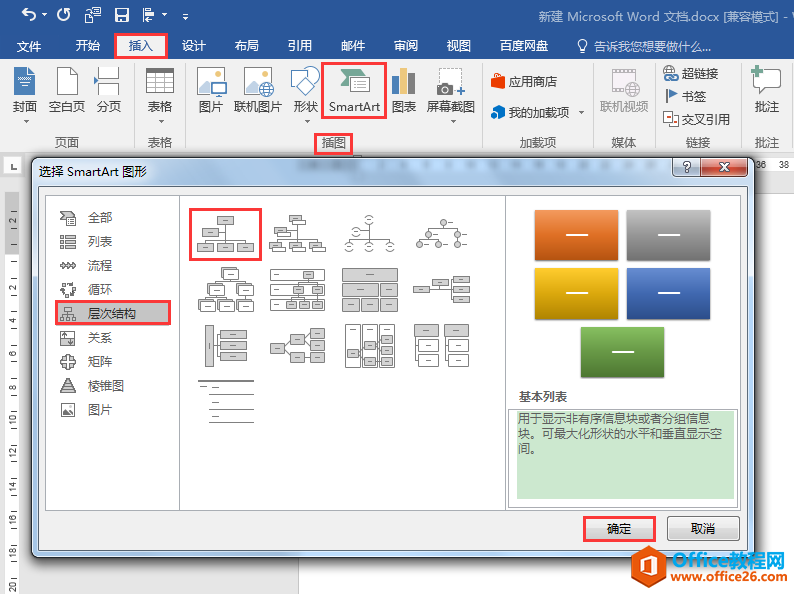Expand 我的加载项 dropdown arrow
794x594 pixels.
click(x=581, y=112)
